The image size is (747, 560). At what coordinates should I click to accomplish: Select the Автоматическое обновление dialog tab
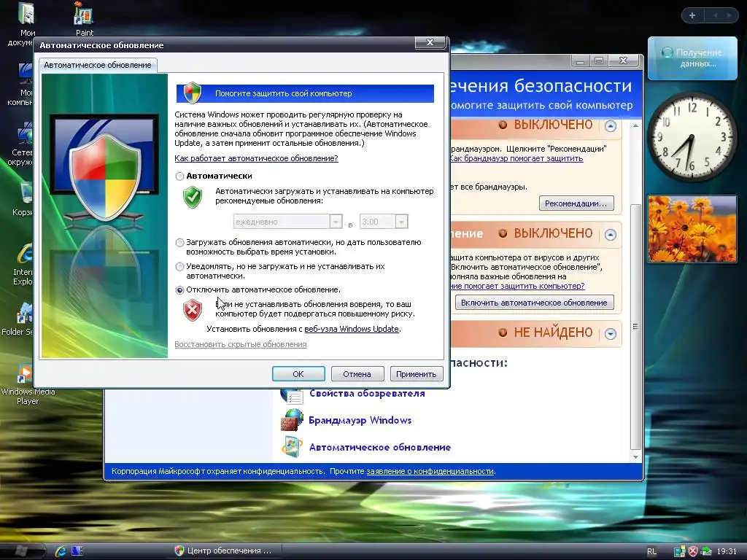point(98,65)
